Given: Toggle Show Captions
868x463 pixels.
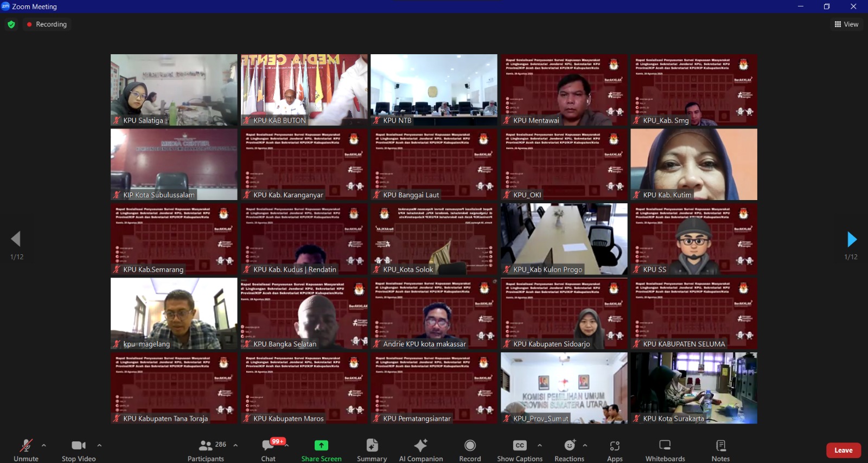Looking at the screenshot, I should click(520, 446).
